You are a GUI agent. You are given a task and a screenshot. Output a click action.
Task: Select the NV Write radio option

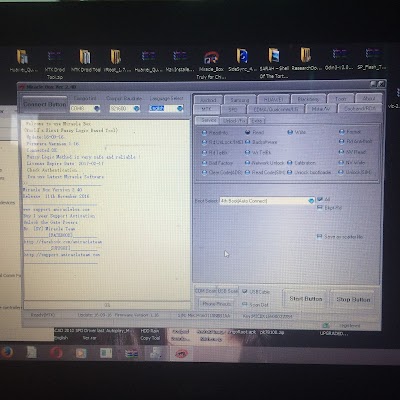pos(352,163)
